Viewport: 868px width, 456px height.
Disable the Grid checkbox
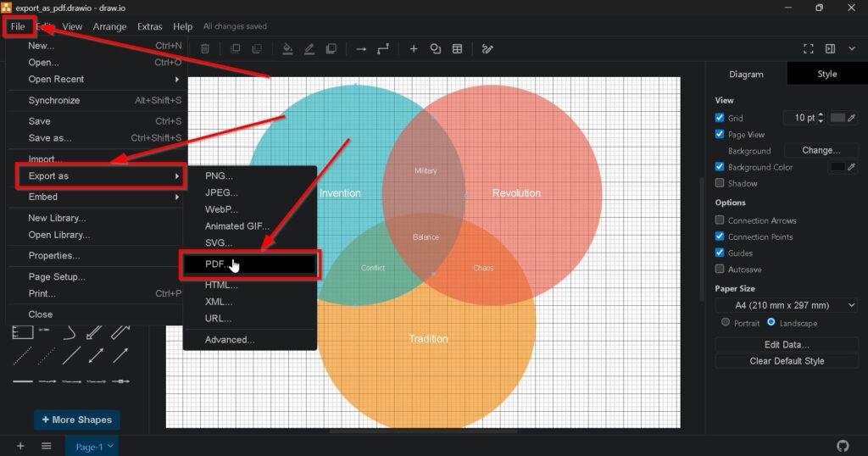[720, 118]
